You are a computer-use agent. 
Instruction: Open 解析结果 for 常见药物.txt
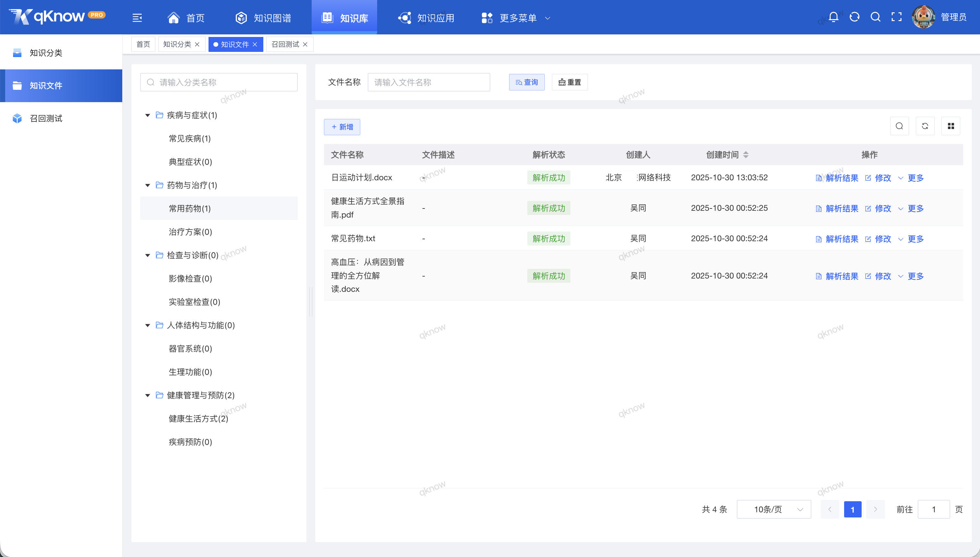pyautogui.click(x=841, y=238)
